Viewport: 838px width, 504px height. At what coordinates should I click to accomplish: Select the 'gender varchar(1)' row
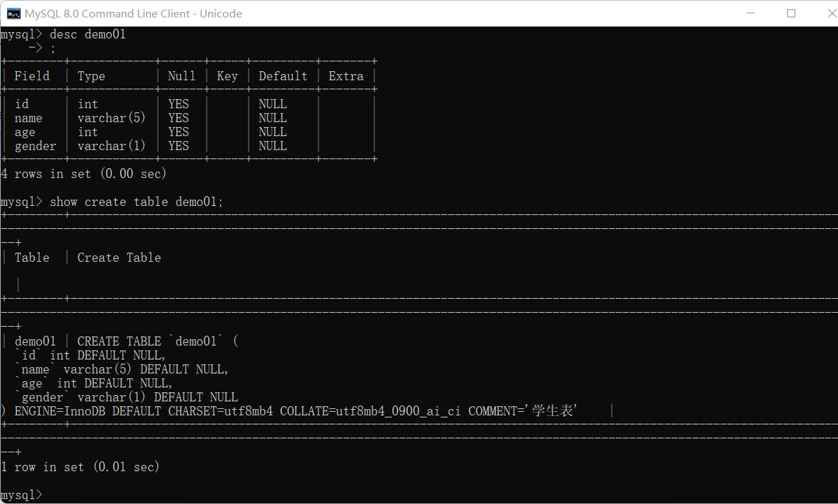[x=70, y=145]
